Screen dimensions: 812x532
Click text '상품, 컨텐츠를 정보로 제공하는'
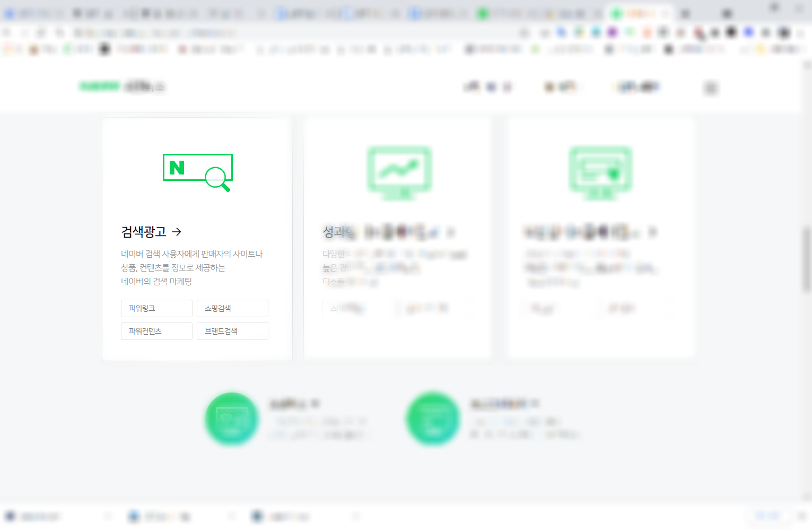coord(173,268)
